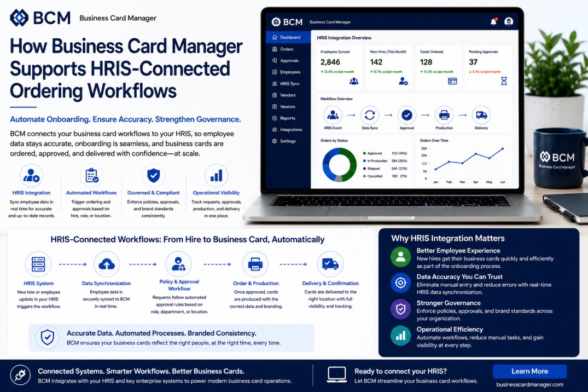Click the Delivery & Confirmation truck icon
The height and width of the screenshot is (392, 588).
[x=330, y=264]
